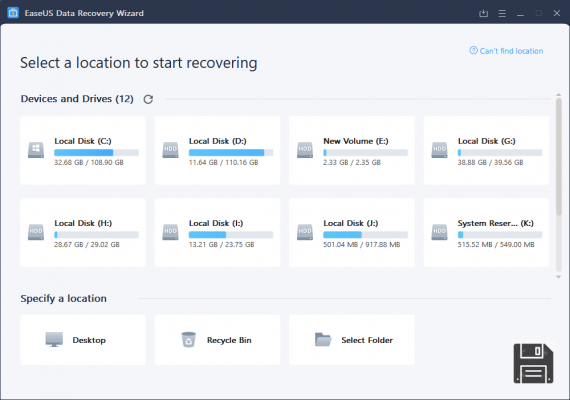Click the usage bar of Local Disk (C:)
The image size is (570, 400).
tap(96, 153)
